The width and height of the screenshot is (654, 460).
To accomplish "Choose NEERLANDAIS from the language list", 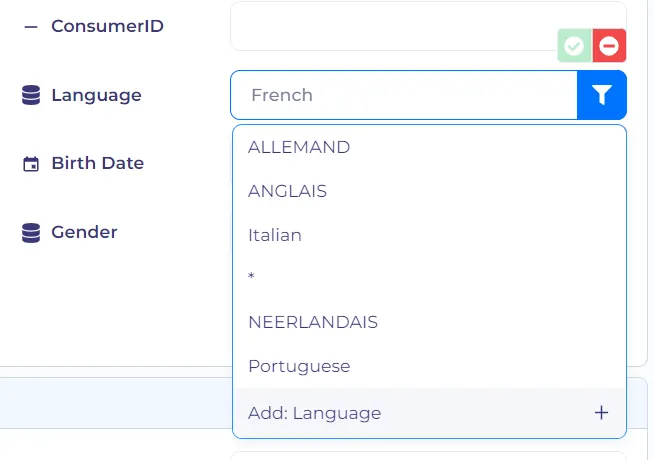I will tap(429, 322).
